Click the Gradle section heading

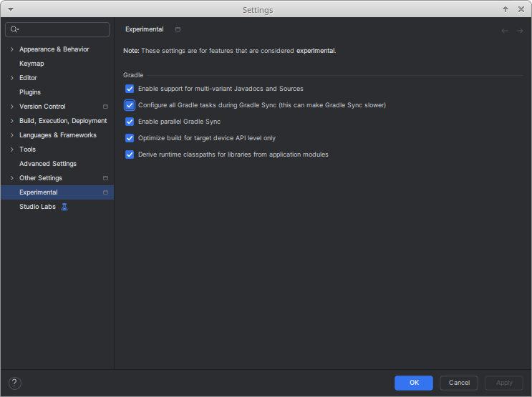133,75
